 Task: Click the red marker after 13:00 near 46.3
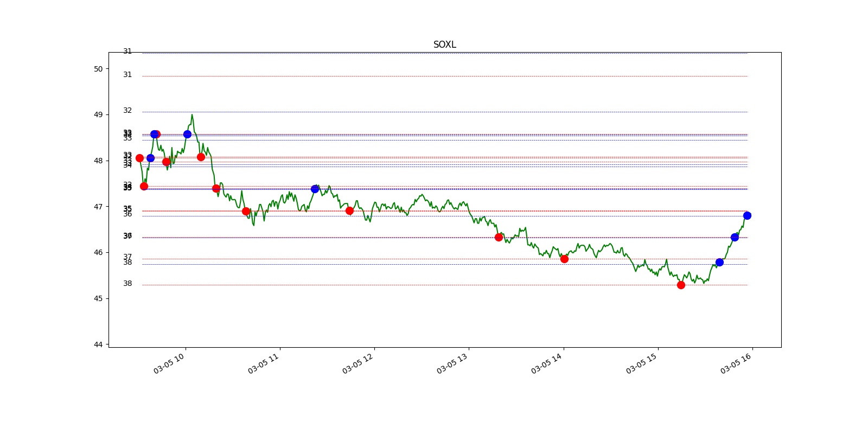[x=499, y=237]
